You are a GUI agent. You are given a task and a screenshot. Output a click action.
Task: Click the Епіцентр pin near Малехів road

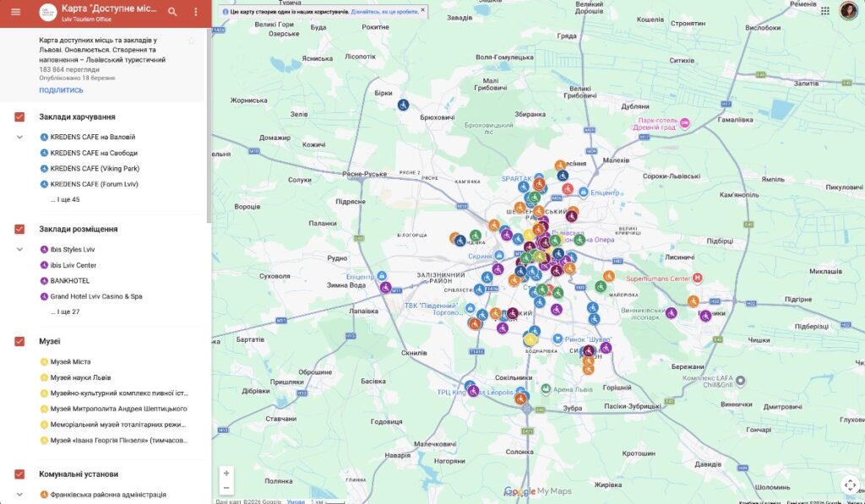tap(583, 192)
